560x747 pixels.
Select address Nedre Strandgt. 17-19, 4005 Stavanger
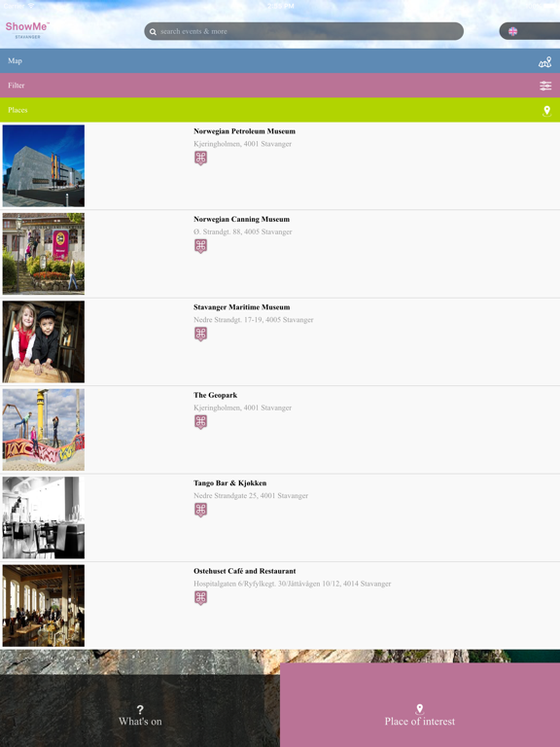(254, 320)
